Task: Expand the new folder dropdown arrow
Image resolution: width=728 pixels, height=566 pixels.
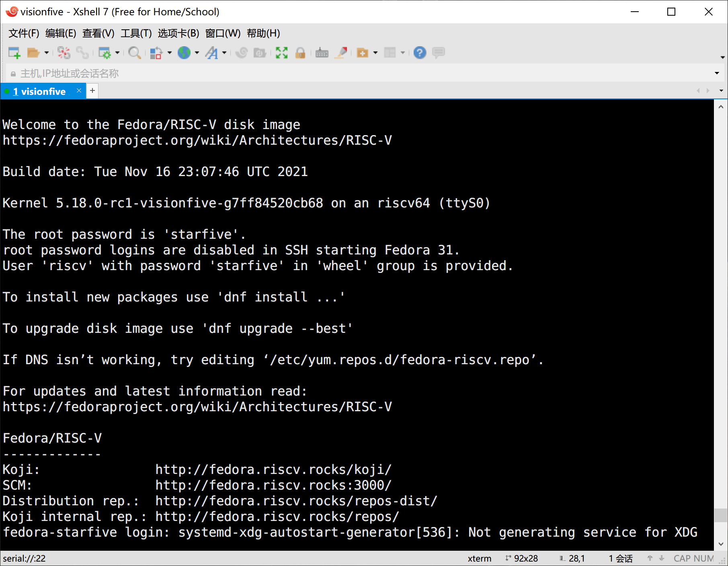Action: click(375, 53)
